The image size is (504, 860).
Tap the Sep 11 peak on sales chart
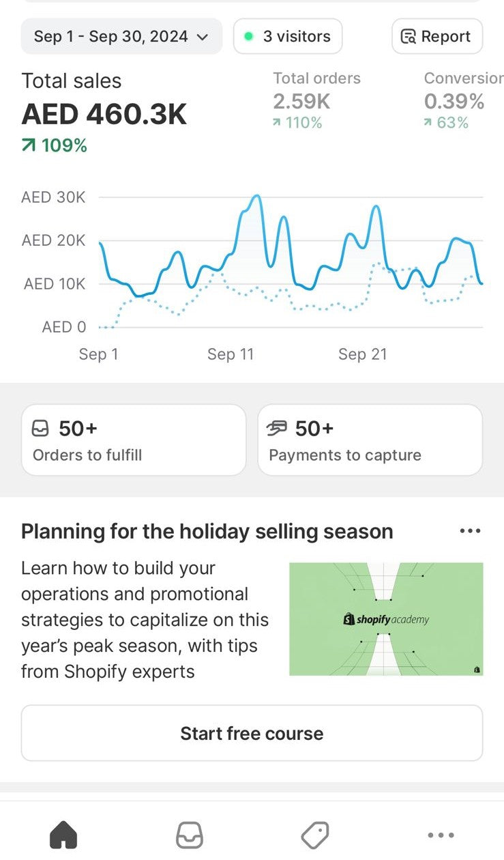(256, 197)
